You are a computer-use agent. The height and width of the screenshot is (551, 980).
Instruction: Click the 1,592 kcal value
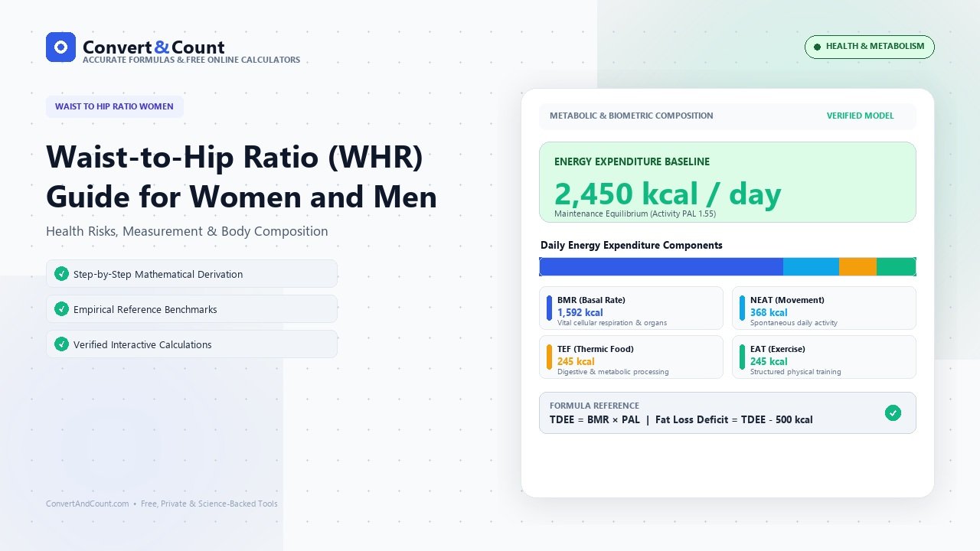click(x=580, y=312)
